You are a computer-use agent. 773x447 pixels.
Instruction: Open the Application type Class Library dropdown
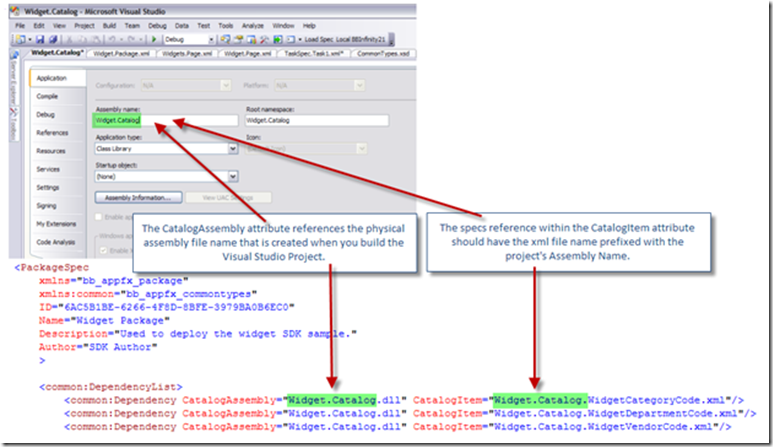[x=167, y=148]
